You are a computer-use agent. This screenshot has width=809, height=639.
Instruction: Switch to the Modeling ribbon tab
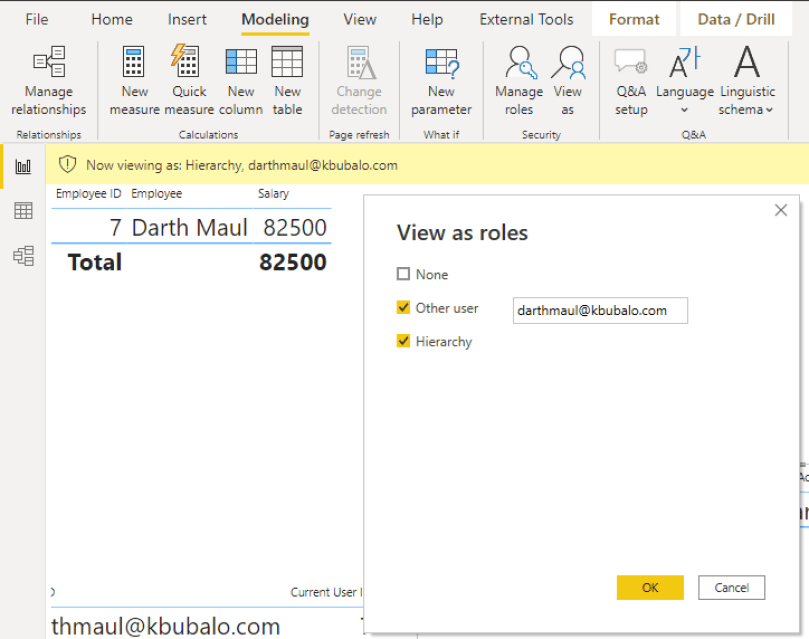(x=274, y=18)
